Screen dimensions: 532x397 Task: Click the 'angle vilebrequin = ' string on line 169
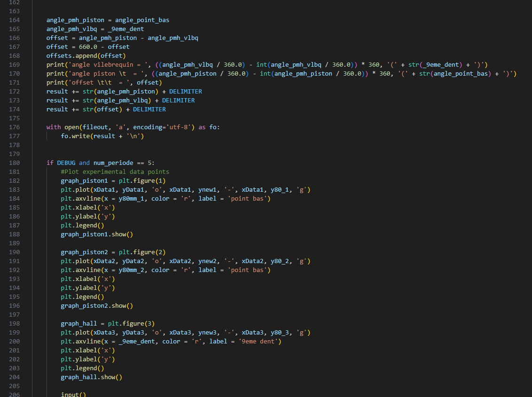pos(108,65)
